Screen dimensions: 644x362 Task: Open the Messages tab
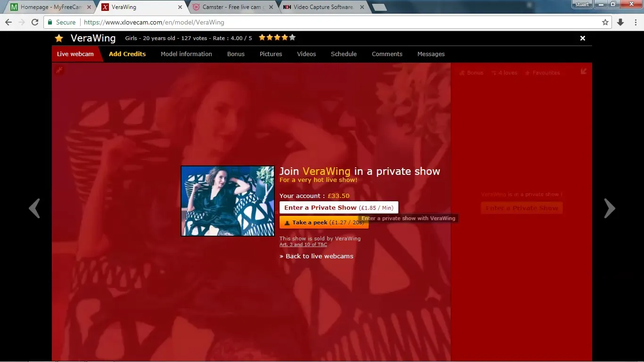tap(431, 54)
